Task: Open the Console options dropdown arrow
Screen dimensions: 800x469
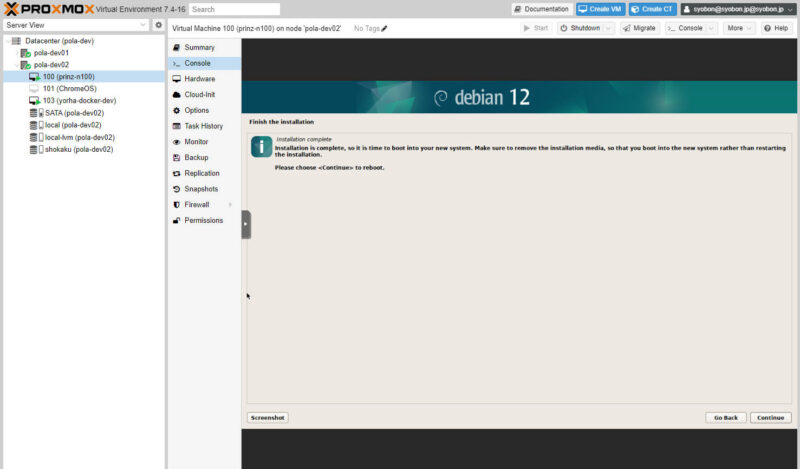Action: (x=712, y=28)
